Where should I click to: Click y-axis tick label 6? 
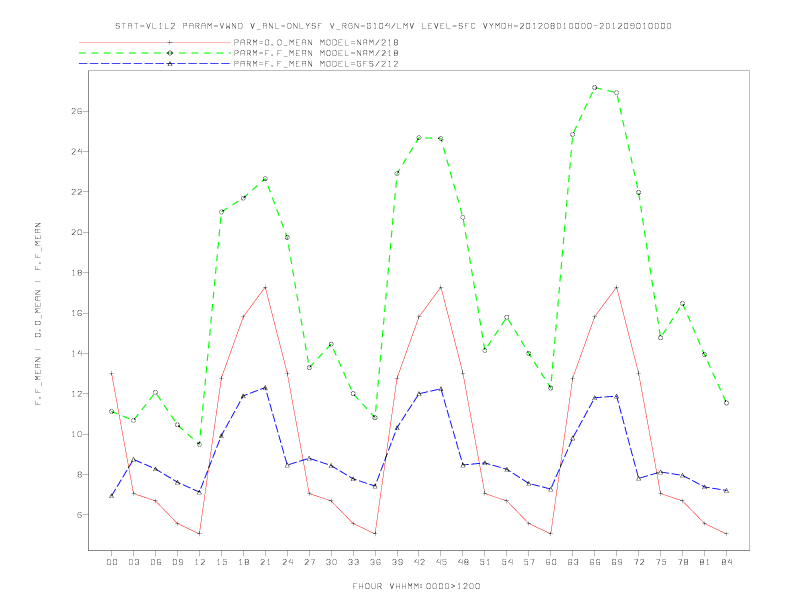pos(79,515)
